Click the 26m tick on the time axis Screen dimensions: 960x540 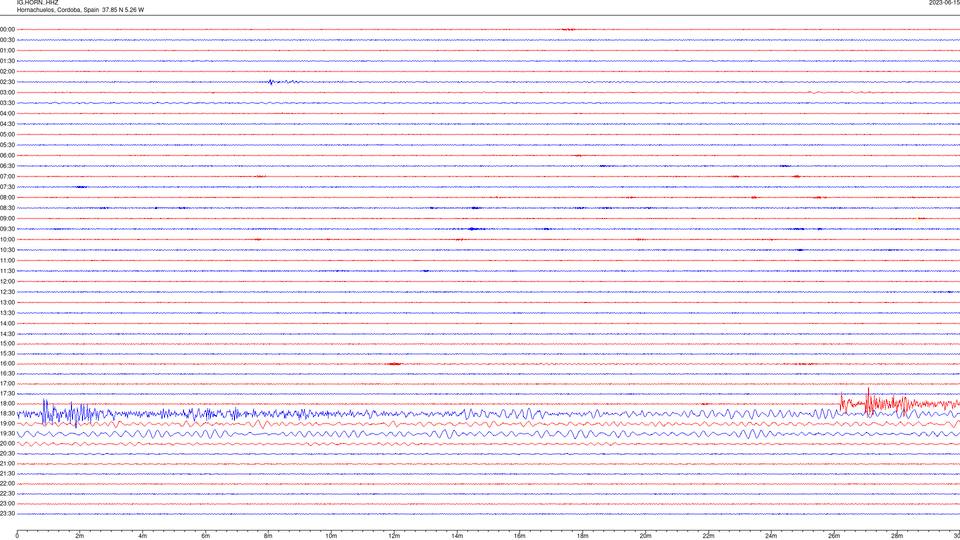point(834,536)
